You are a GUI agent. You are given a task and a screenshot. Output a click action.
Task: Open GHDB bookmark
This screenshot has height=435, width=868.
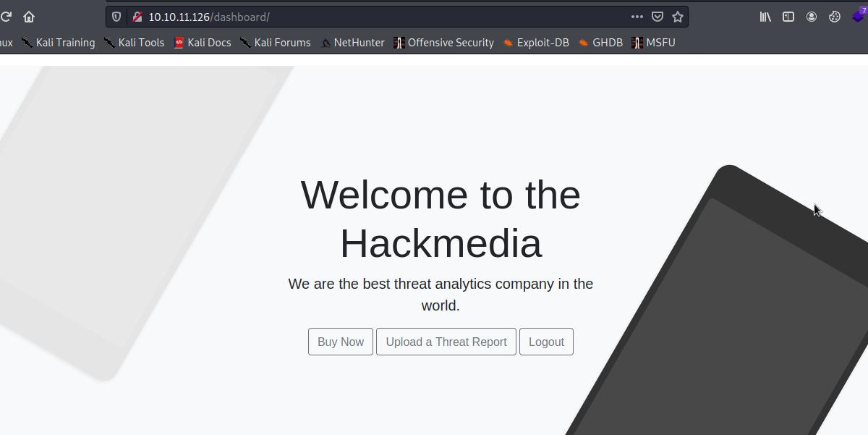[x=600, y=43]
